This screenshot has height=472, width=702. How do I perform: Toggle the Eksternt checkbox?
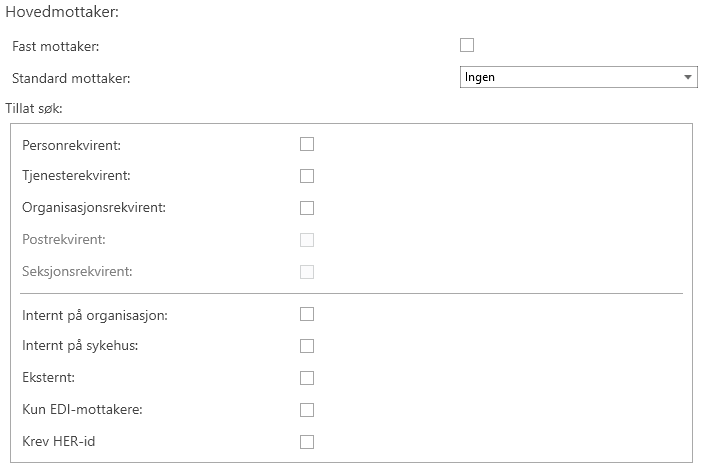coord(307,378)
